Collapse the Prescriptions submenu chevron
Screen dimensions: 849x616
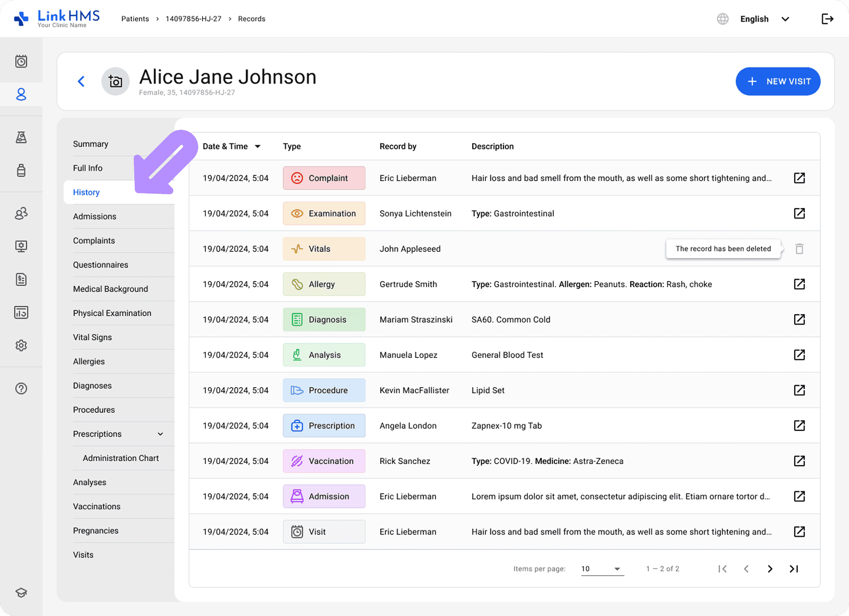[x=160, y=434]
